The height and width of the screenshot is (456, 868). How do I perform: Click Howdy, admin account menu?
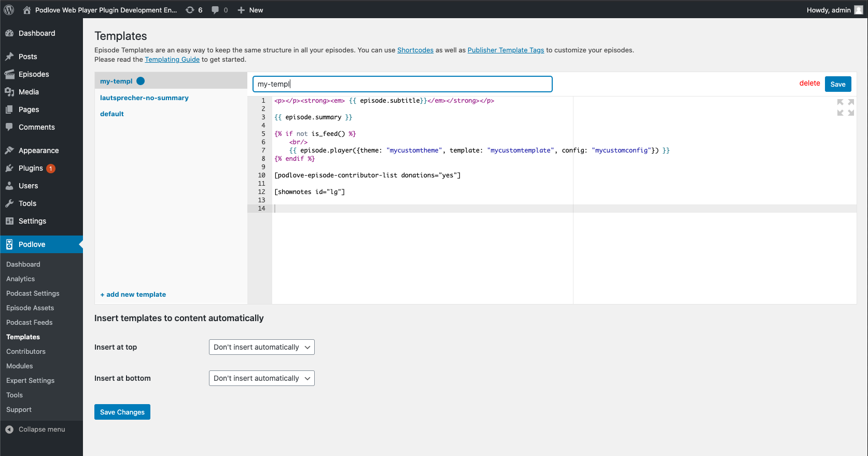point(835,10)
